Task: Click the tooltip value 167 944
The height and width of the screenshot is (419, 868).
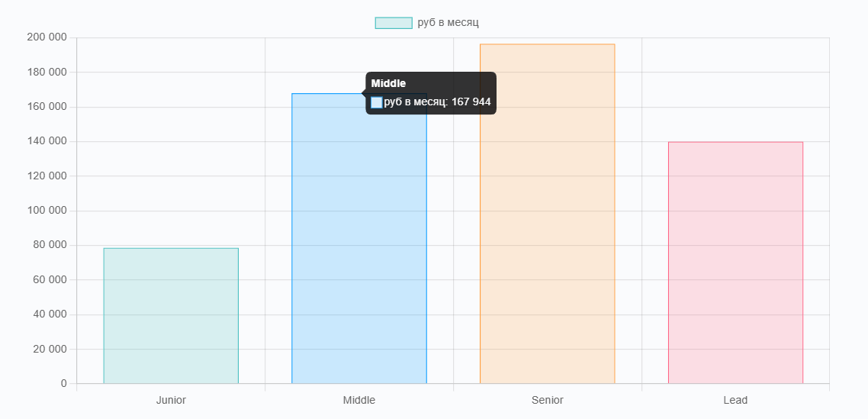Action: (x=471, y=102)
